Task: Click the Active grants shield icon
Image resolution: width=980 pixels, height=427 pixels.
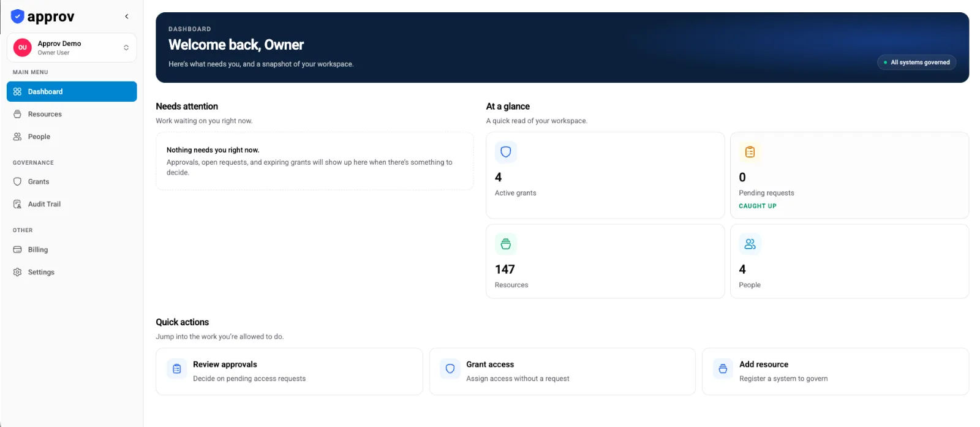Action: [x=506, y=152]
